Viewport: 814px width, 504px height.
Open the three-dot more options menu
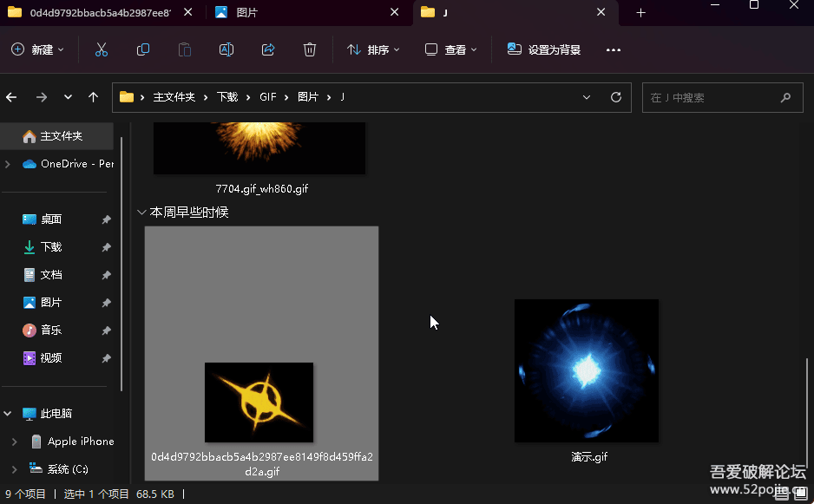coord(613,49)
